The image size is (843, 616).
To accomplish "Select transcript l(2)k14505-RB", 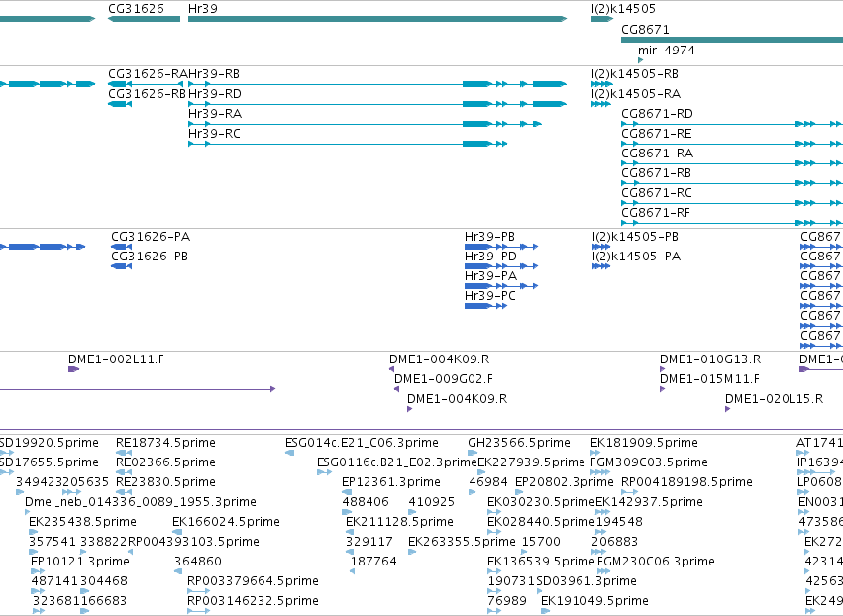I will (x=635, y=74).
